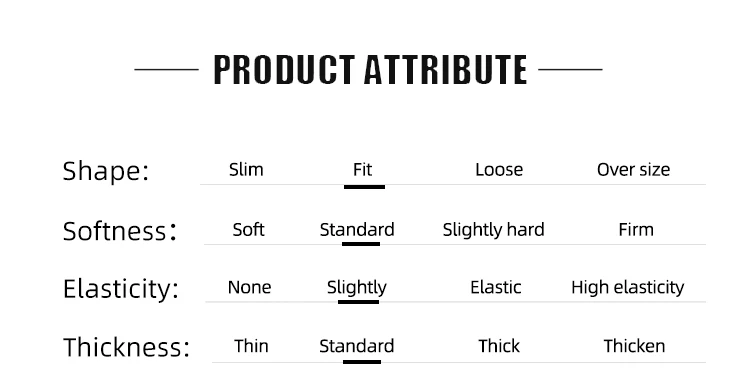This screenshot has width=750, height=392.
Task: Click the Shape attribute label
Action: [106, 171]
